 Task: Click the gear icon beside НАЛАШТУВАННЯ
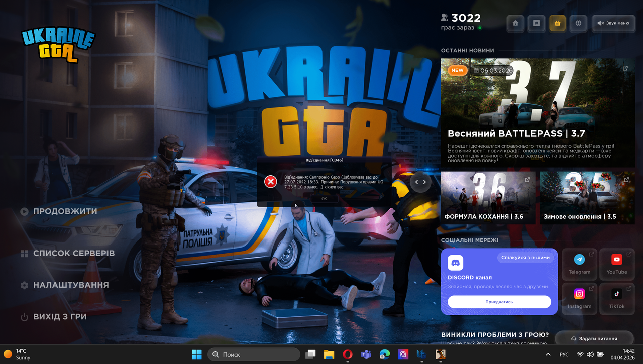pyautogui.click(x=24, y=285)
